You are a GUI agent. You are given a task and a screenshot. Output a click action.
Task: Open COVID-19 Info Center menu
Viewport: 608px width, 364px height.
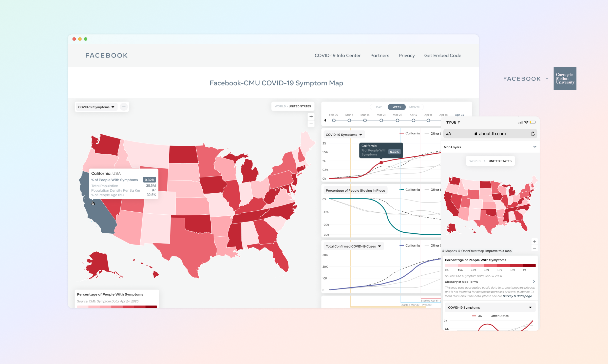point(337,55)
